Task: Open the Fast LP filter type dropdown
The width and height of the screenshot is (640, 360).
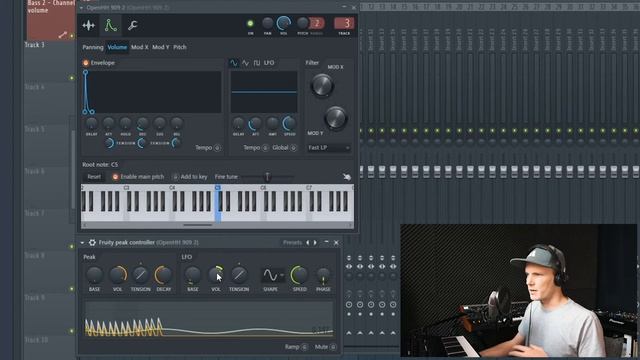Action: [x=329, y=148]
